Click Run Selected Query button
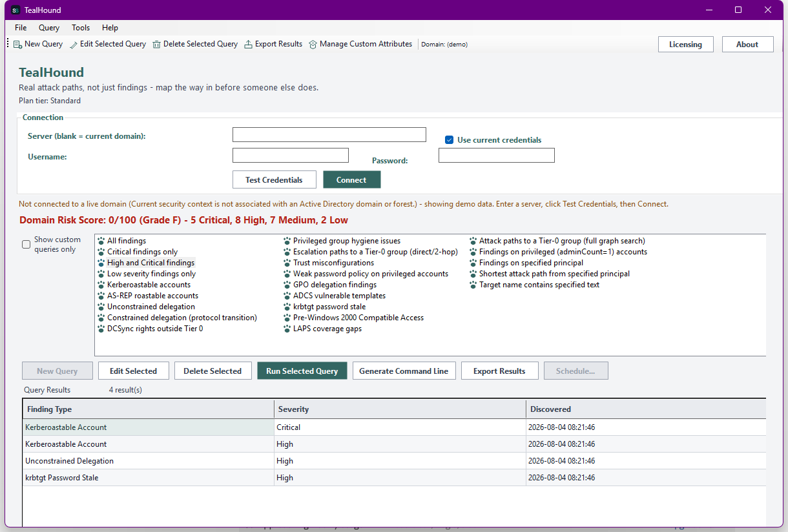Image resolution: width=788 pixels, height=532 pixels. [302, 371]
